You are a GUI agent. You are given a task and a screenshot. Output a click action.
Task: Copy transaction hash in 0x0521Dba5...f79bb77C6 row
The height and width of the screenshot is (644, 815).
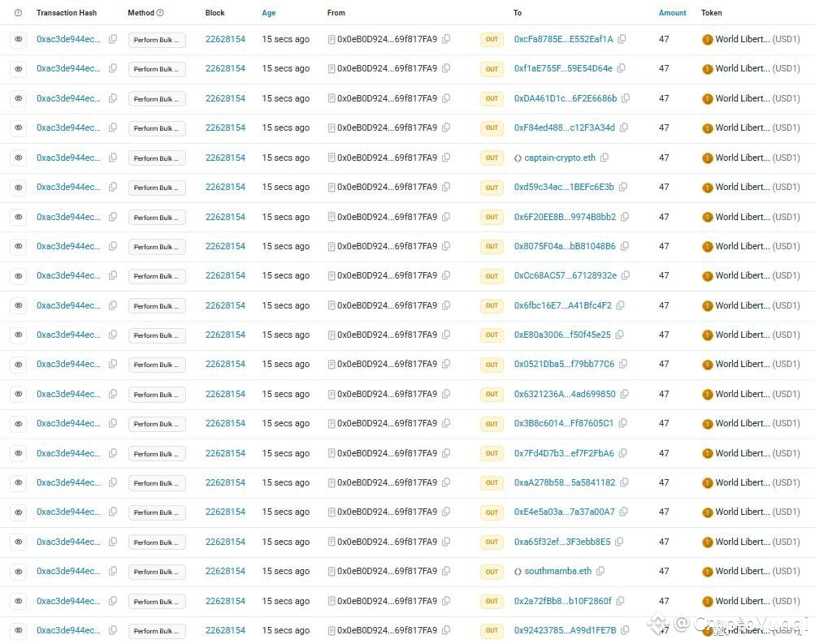[113, 364]
